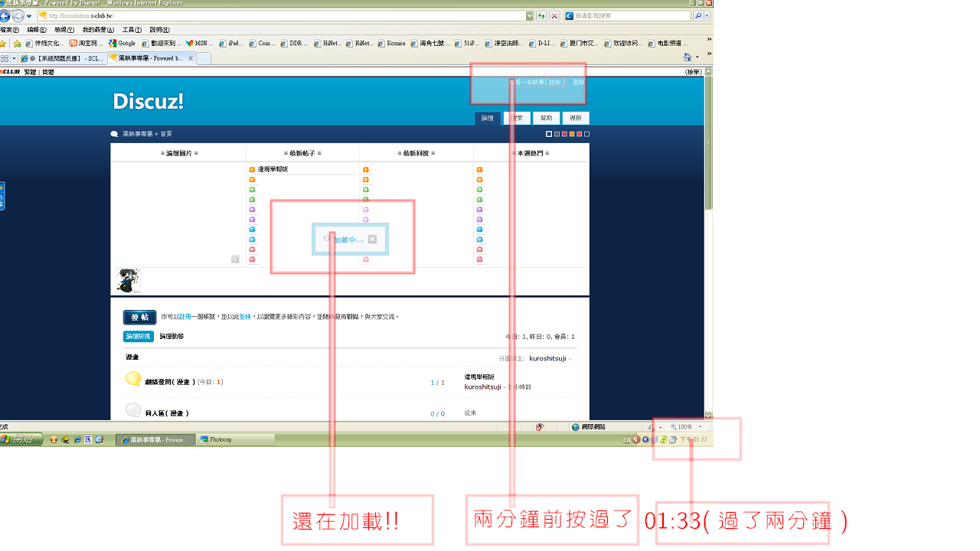Screen dimensions: 980x551
Task: Click the browser Back arrow button
Action: click(x=5, y=16)
